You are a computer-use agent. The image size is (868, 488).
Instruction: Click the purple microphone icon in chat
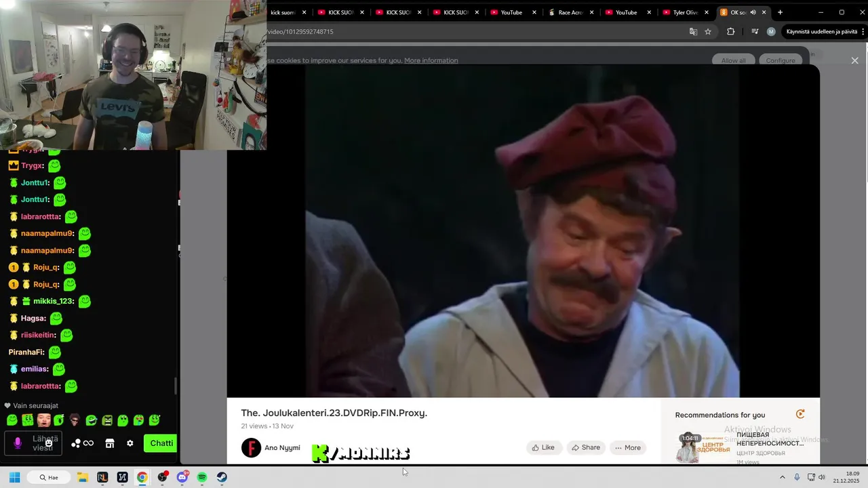tap(18, 443)
